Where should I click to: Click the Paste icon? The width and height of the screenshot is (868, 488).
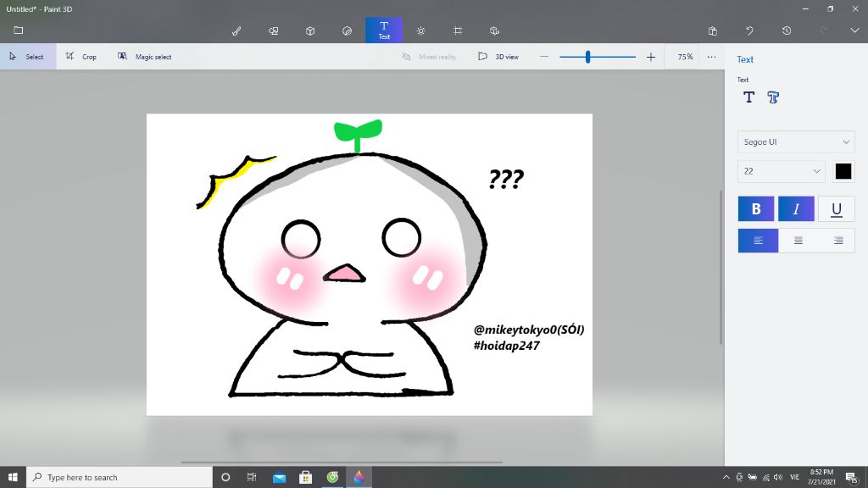(712, 31)
